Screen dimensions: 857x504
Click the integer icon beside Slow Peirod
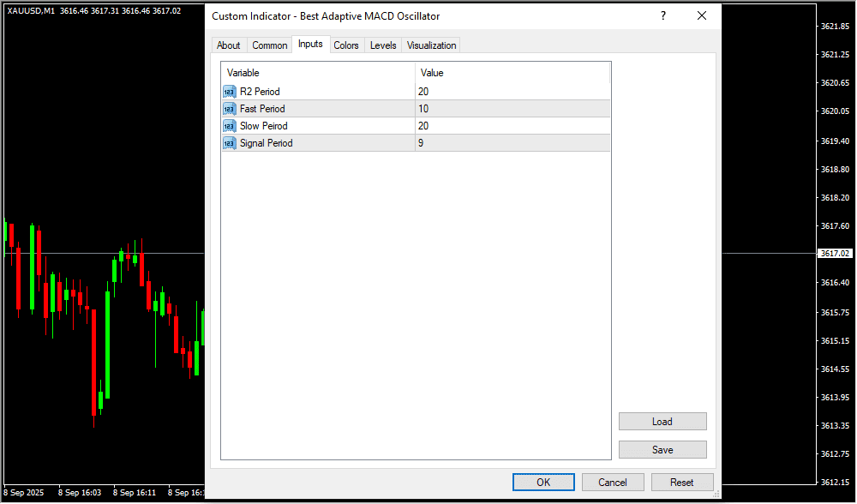click(x=230, y=126)
